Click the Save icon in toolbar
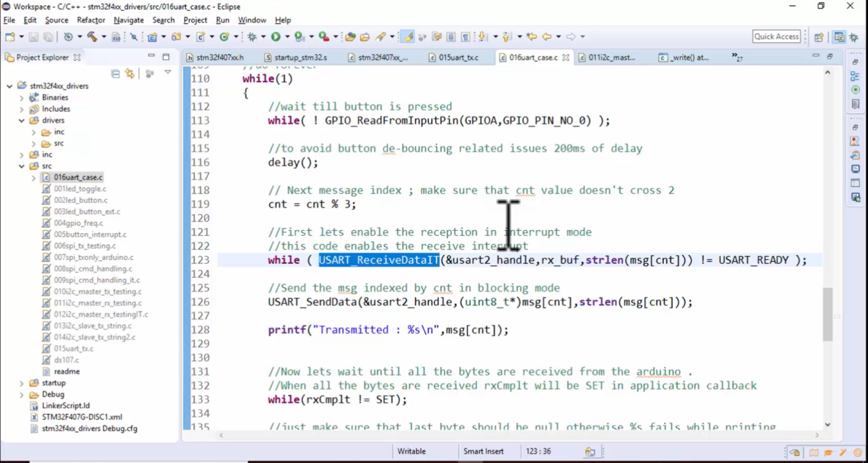 (x=33, y=37)
